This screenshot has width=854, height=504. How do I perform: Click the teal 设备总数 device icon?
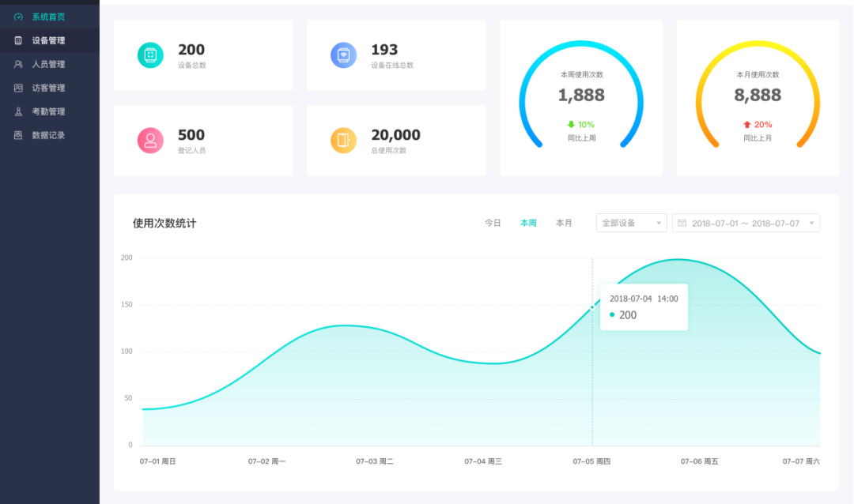tap(150, 55)
